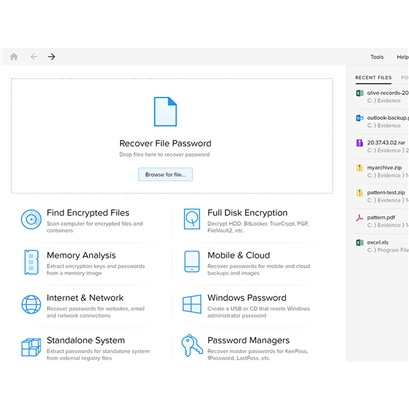Image resolution: width=409 pixels, height=409 pixels.
Task: Open the Internet & Network globe icon
Action: coord(31,304)
